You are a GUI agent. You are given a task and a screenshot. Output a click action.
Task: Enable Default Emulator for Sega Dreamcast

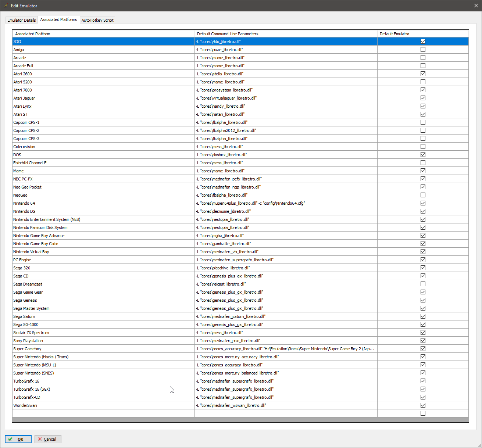(x=423, y=284)
